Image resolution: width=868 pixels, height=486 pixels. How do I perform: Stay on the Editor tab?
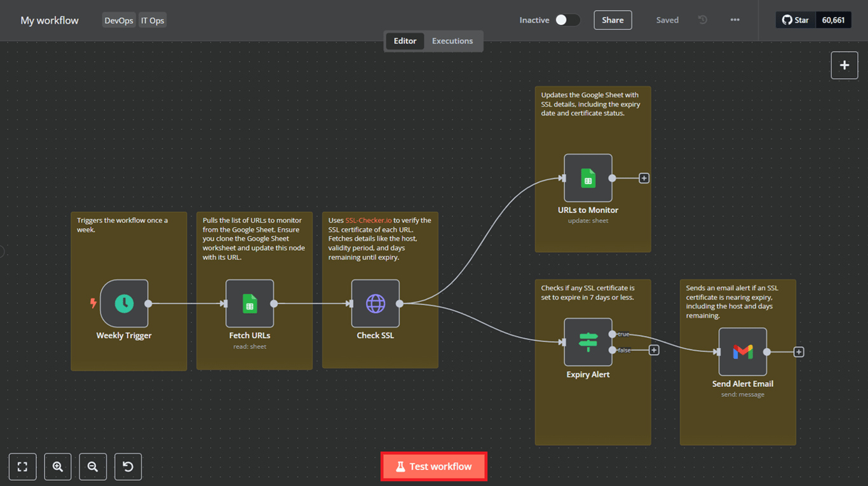point(405,41)
